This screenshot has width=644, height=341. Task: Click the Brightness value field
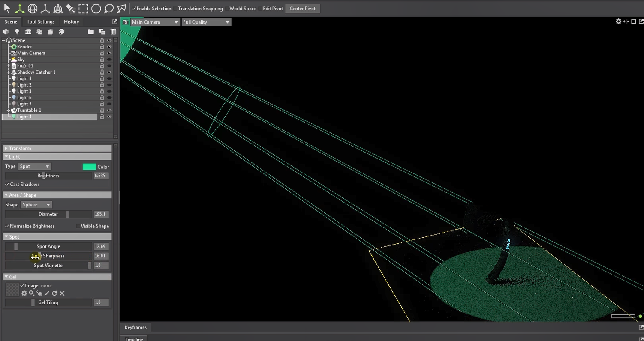pyautogui.click(x=101, y=176)
